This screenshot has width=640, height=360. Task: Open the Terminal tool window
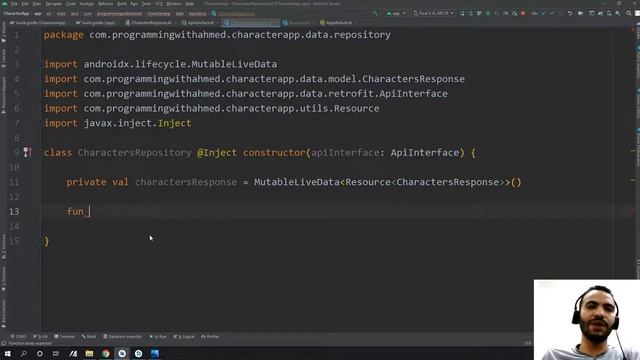[64, 337]
